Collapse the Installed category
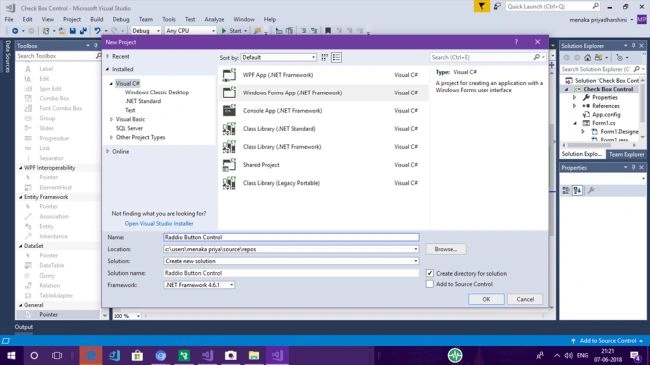 point(108,69)
